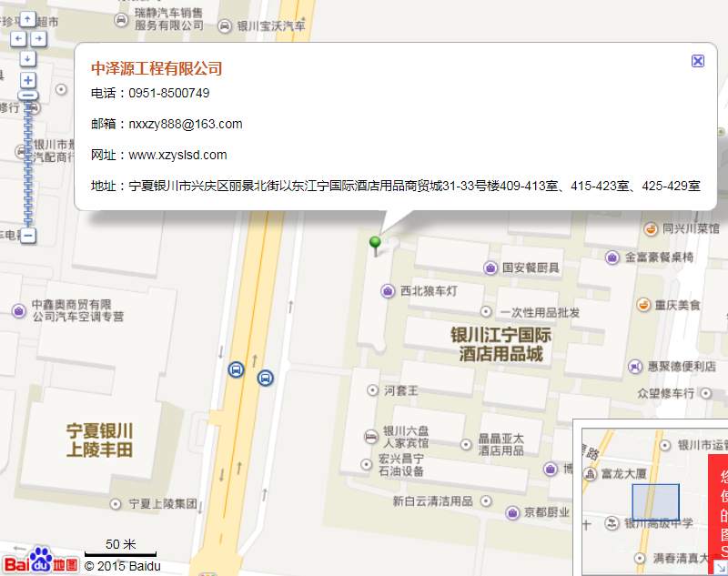This screenshot has width=728, height=576.
Task: Collapse the overview mini-map with corner arrow
Action: [x=721, y=567]
